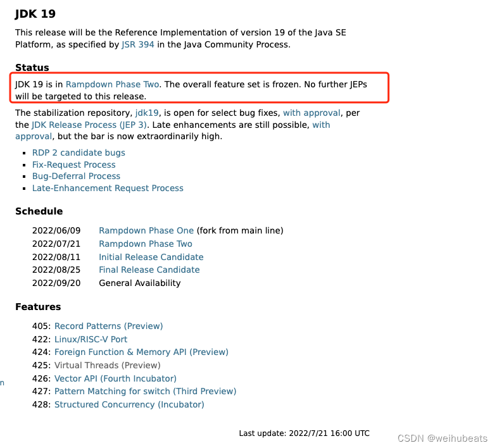Click Rampdown Phase One in Schedule
The width and height of the screenshot is (497, 448).
[146, 230]
